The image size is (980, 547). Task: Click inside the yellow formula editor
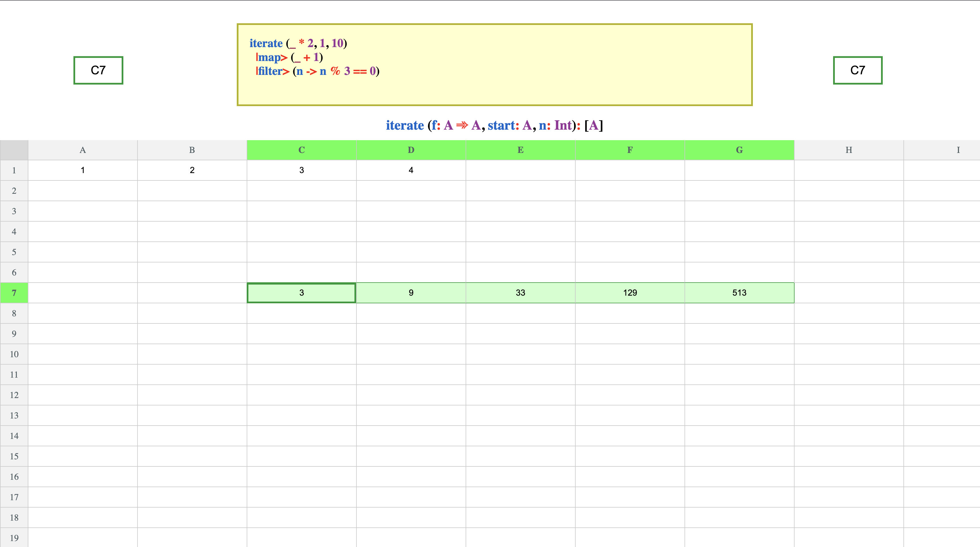(495, 65)
